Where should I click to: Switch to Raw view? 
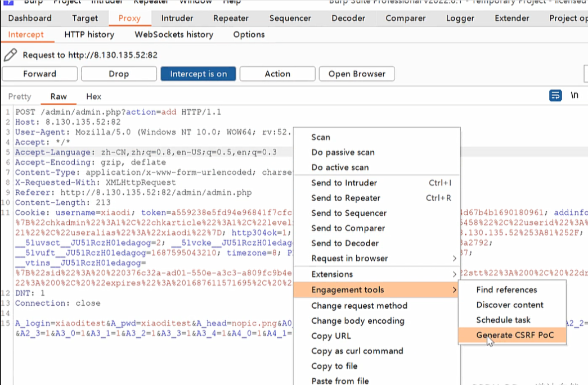click(x=59, y=97)
